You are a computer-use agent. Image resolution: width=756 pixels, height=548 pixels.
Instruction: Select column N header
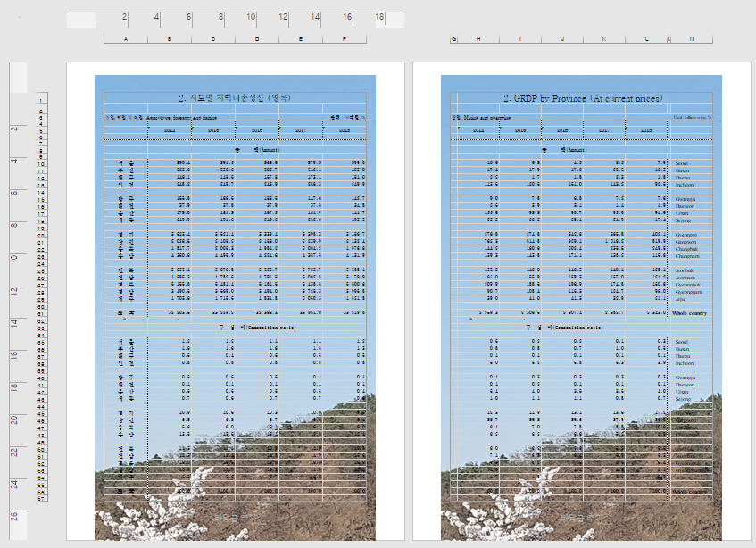tap(692, 39)
